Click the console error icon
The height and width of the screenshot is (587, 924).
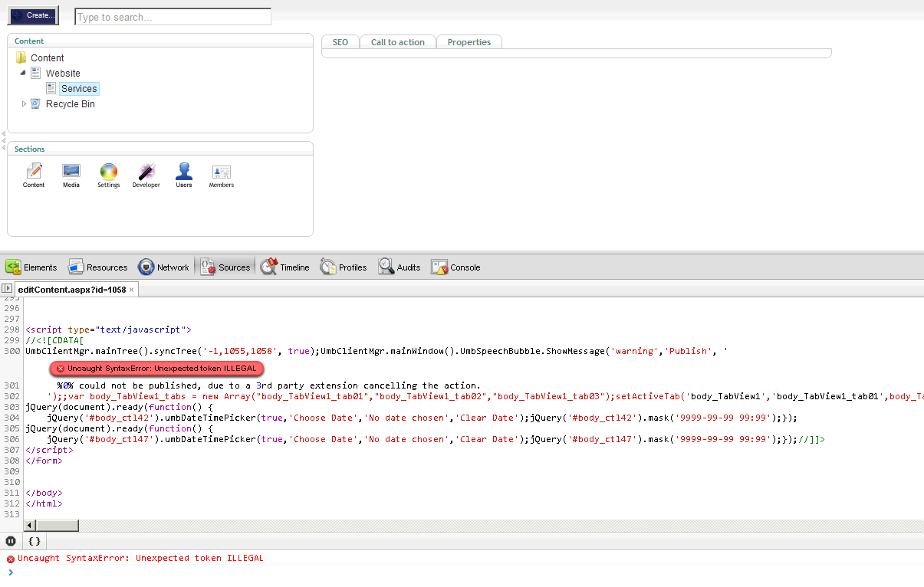(x=11, y=559)
